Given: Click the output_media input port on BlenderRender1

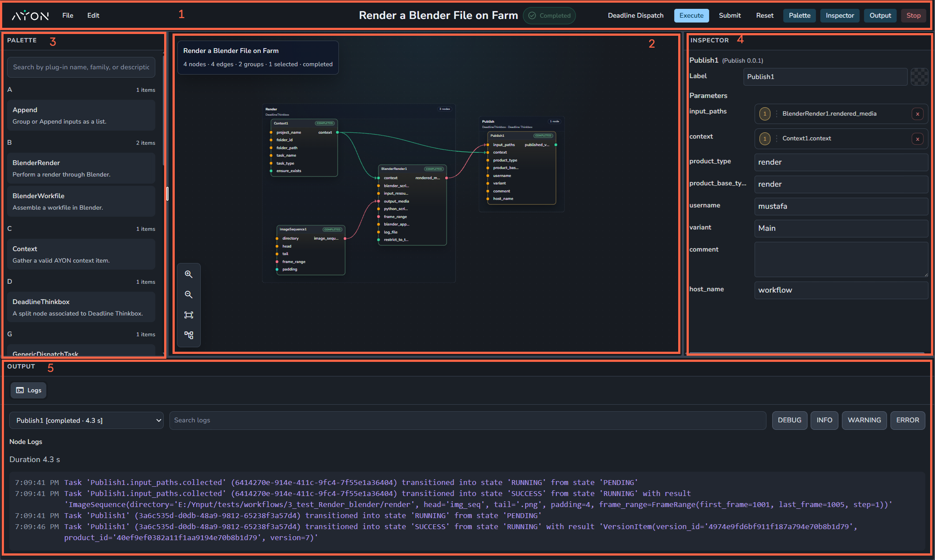Looking at the screenshot, I should [379, 201].
